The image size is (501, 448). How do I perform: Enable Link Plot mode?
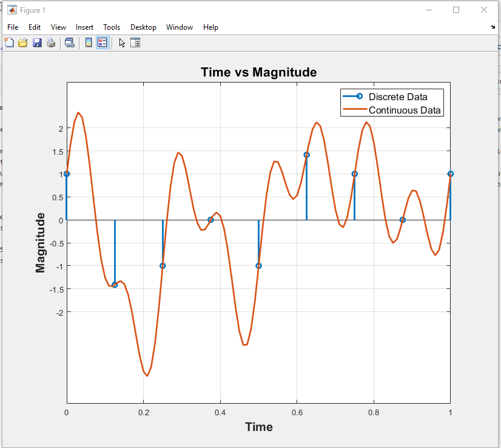tap(70, 42)
